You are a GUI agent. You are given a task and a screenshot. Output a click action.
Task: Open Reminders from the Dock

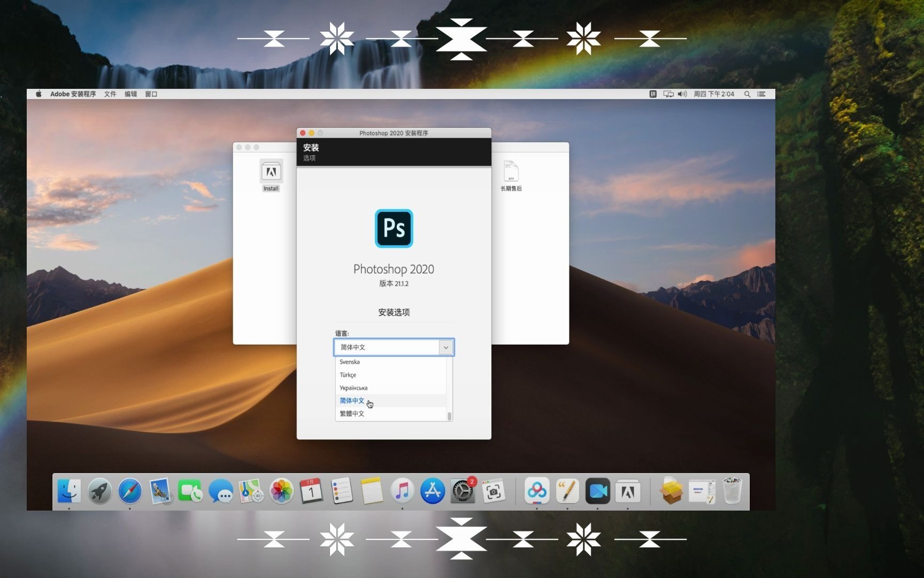pos(341,491)
